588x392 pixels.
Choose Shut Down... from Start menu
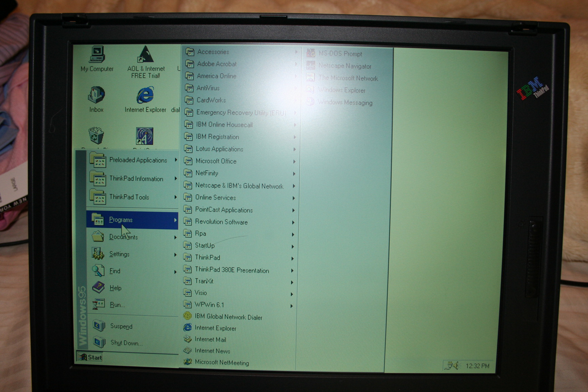coord(133,342)
